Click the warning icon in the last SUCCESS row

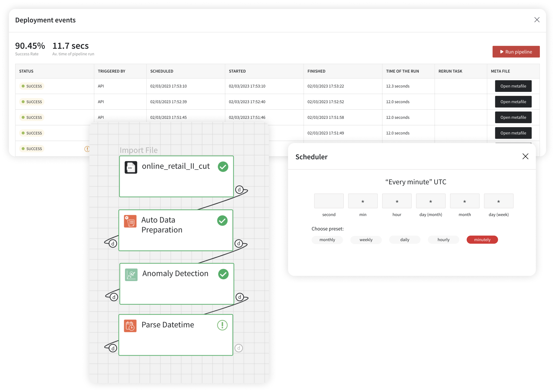point(87,149)
